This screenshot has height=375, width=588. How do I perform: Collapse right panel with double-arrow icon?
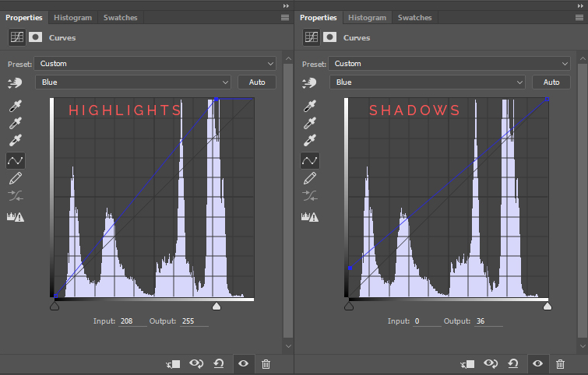pyautogui.click(x=580, y=5)
